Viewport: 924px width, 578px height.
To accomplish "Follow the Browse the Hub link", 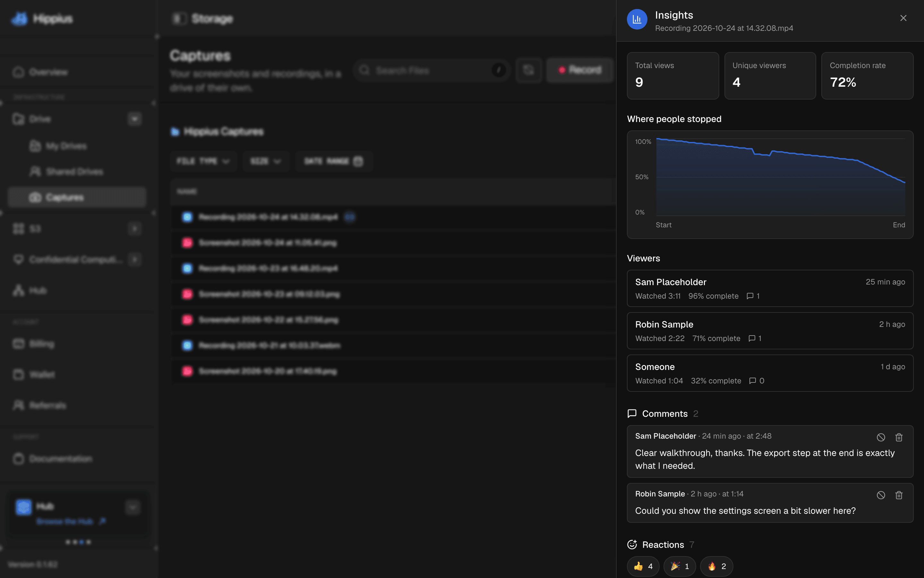I will pos(71,521).
